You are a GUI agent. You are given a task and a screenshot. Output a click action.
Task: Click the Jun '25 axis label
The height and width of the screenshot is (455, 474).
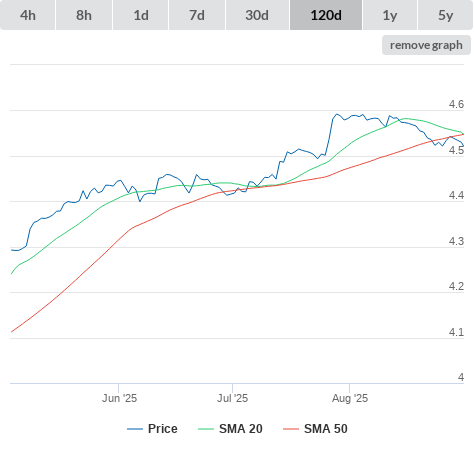pos(119,398)
